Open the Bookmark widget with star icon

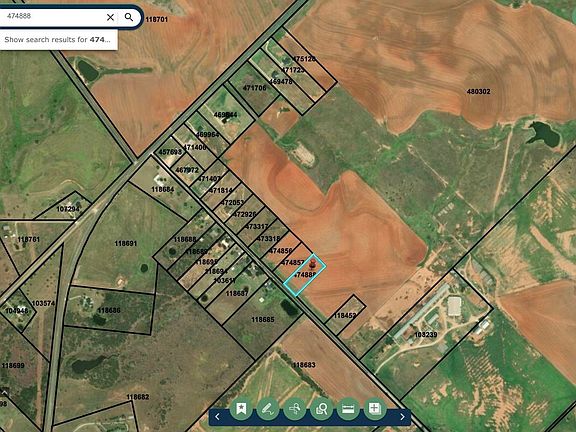coord(241,408)
